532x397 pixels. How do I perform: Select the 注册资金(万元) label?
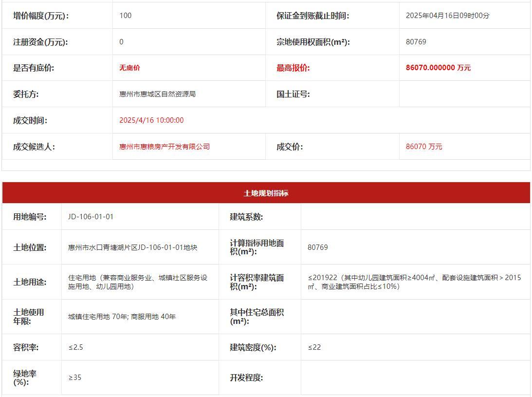(40, 42)
